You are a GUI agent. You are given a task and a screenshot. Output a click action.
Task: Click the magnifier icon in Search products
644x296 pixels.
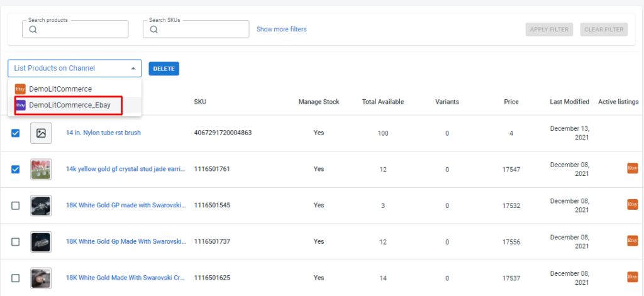(x=33, y=30)
